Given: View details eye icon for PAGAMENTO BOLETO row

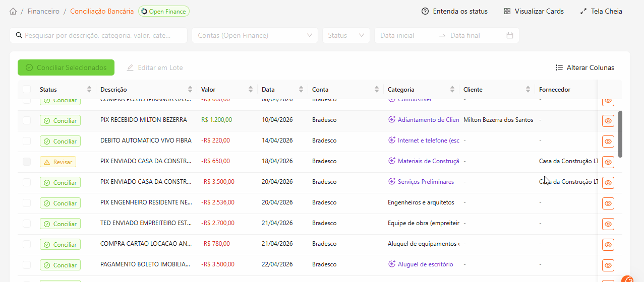Looking at the screenshot, I should click(608, 265).
